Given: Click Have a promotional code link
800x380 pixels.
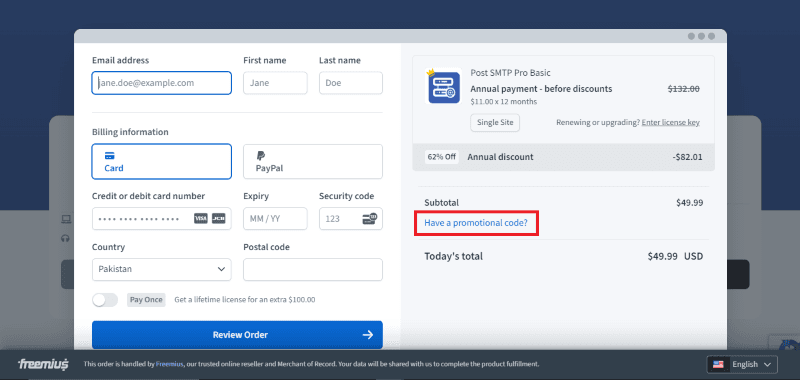Looking at the screenshot, I should coord(476,223).
